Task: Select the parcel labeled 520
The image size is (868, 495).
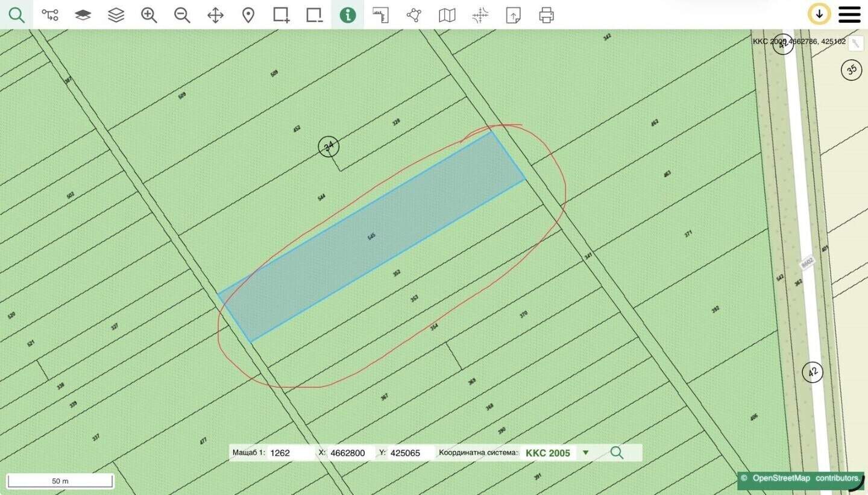Action: [11, 315]
